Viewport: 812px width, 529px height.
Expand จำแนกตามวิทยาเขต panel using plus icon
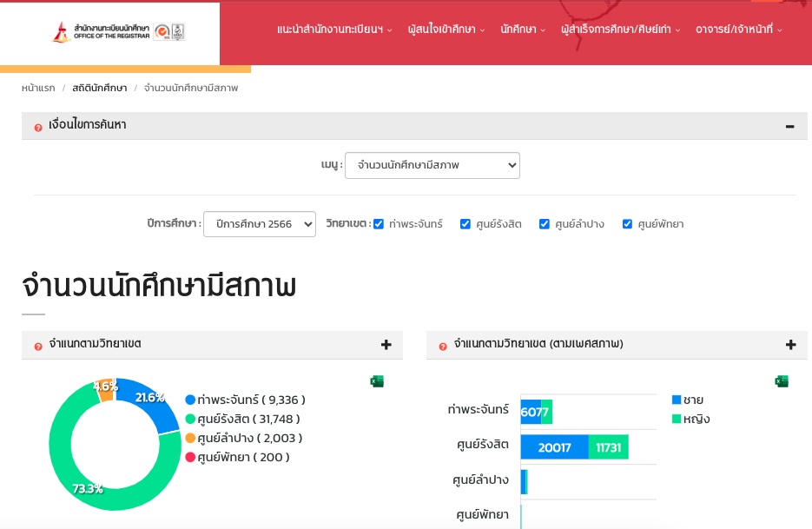tap(386, 345)
